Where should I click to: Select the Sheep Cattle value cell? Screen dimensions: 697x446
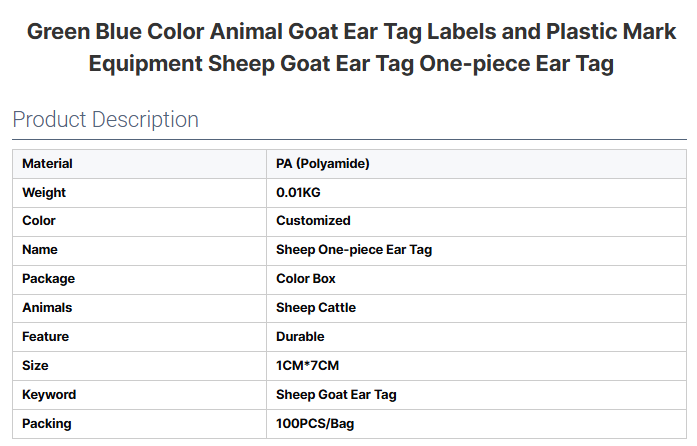pyautogui.click(x=316, y=308)
